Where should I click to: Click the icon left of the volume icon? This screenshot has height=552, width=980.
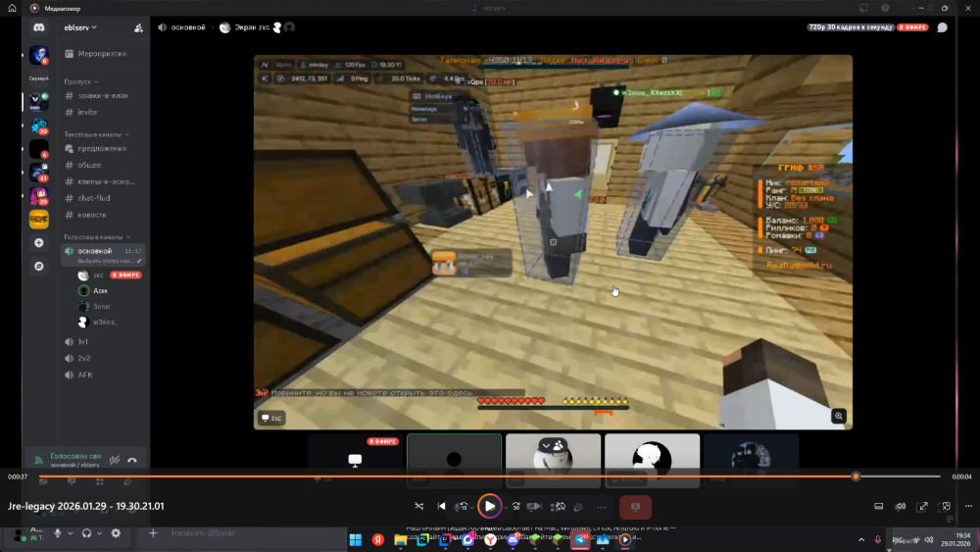pyautogui.click(x=878, y=506)
